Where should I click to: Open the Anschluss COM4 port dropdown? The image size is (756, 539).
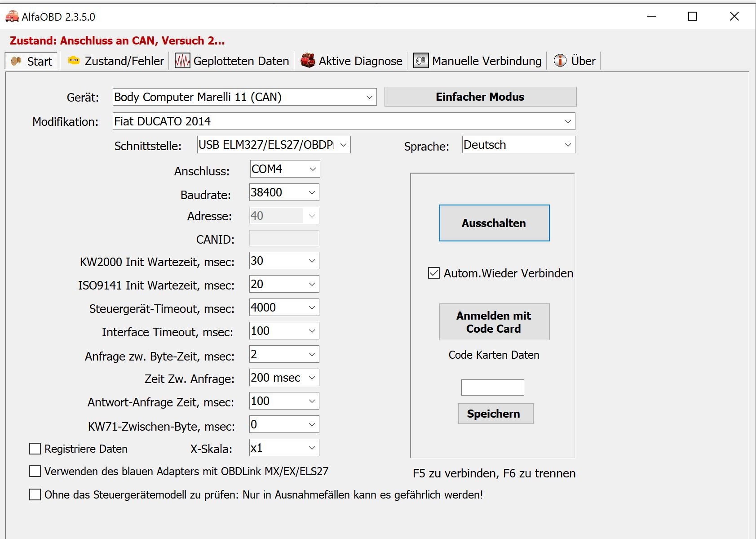coord(284,169)
